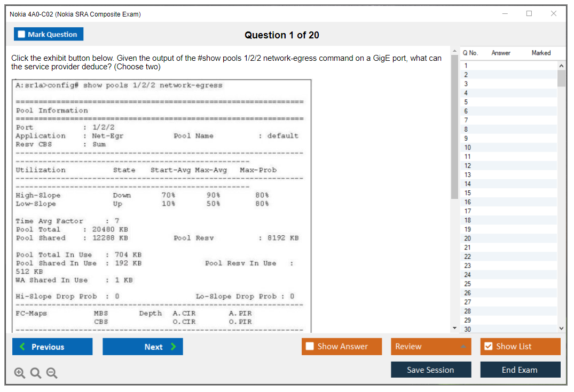Click the Marked column header
574x392 pixels.
pyautogui.click(x=541, y=53)
